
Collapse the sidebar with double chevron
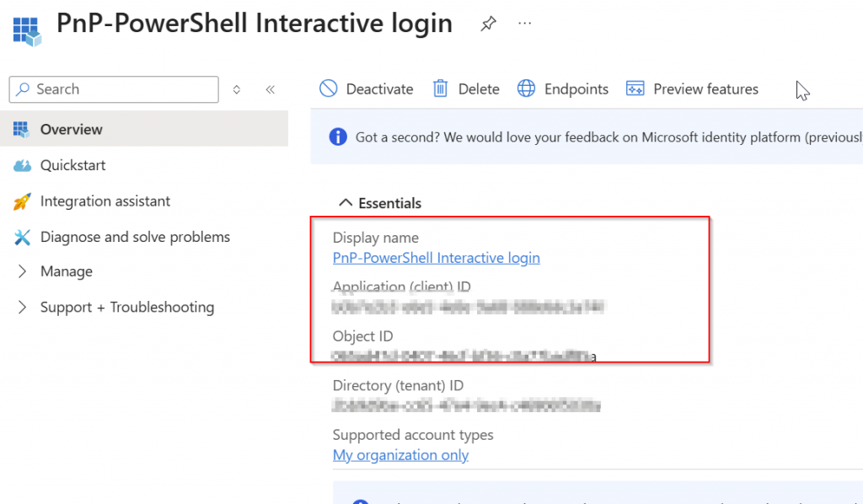[270, 89]
